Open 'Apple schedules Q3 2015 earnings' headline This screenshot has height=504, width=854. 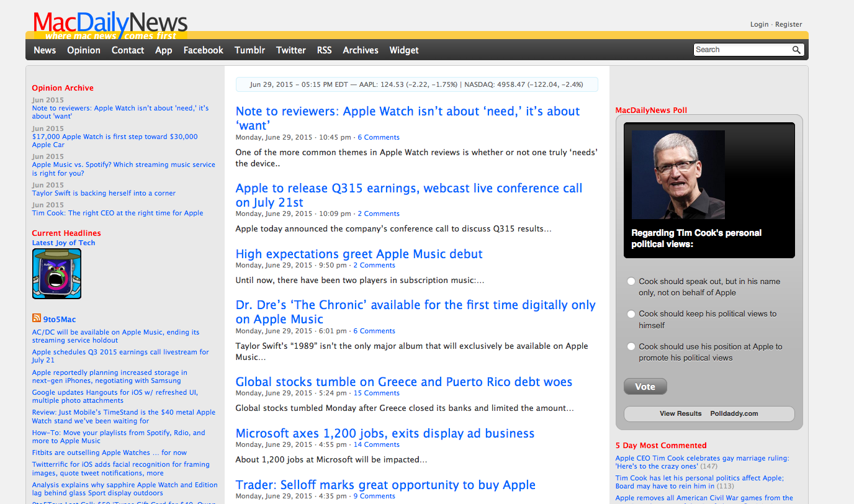pos(120,356)
